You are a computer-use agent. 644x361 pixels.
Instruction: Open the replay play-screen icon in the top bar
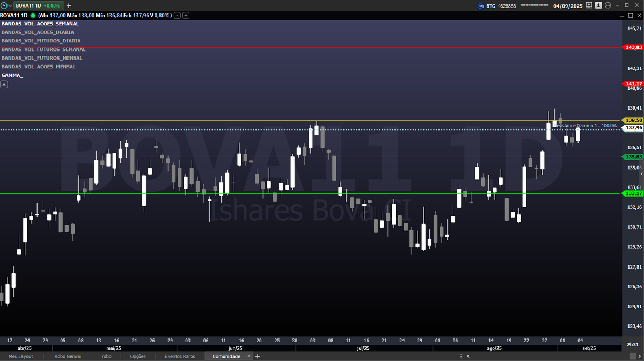click(589, 5)
